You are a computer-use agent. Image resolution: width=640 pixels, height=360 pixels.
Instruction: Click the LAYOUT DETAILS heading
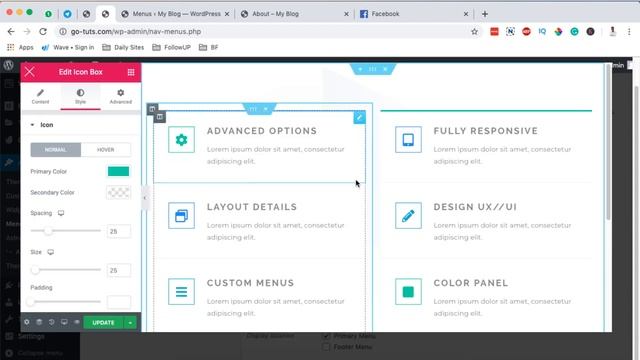coord(252,207)
